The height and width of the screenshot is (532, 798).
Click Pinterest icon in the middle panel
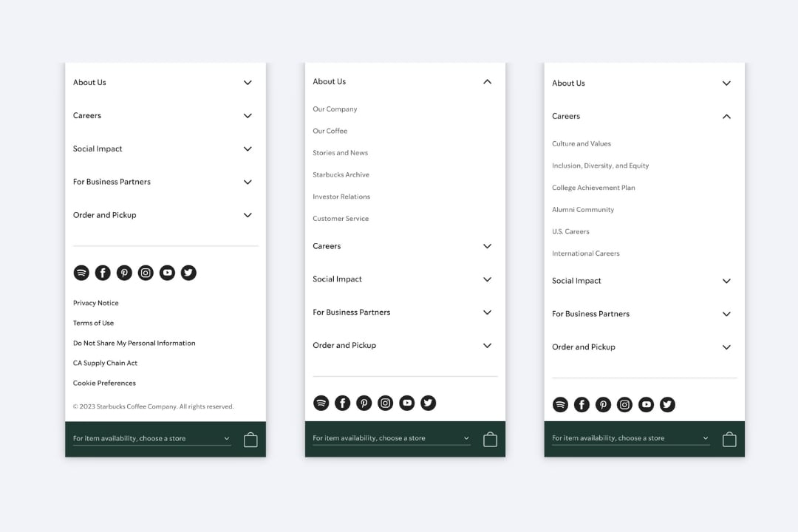click(x=364, y=403)
